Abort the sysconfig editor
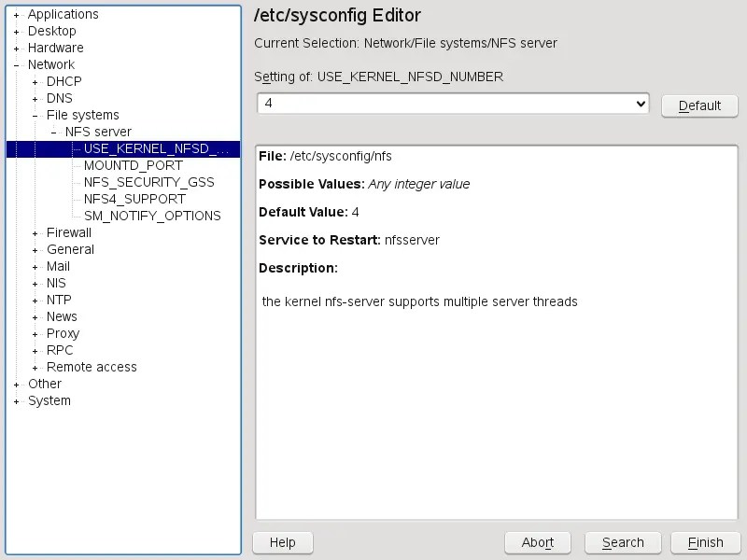The height and width of the screenshot is (560, 747). pos(538,542)
